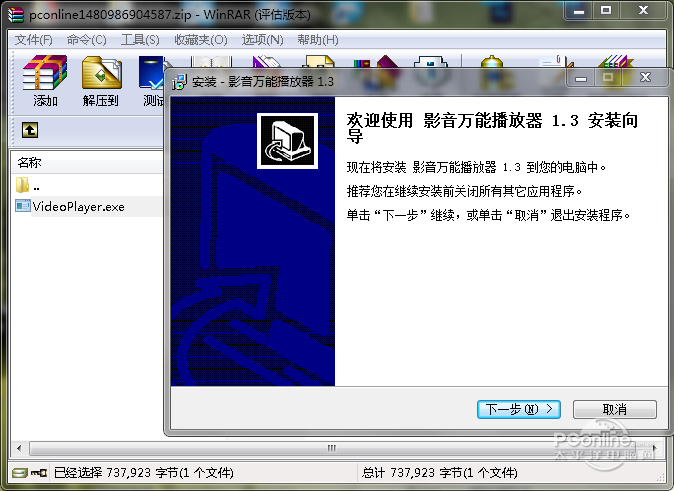Select the VideoPlayer.exe file name
674x491 pixels.
point(79,207)
